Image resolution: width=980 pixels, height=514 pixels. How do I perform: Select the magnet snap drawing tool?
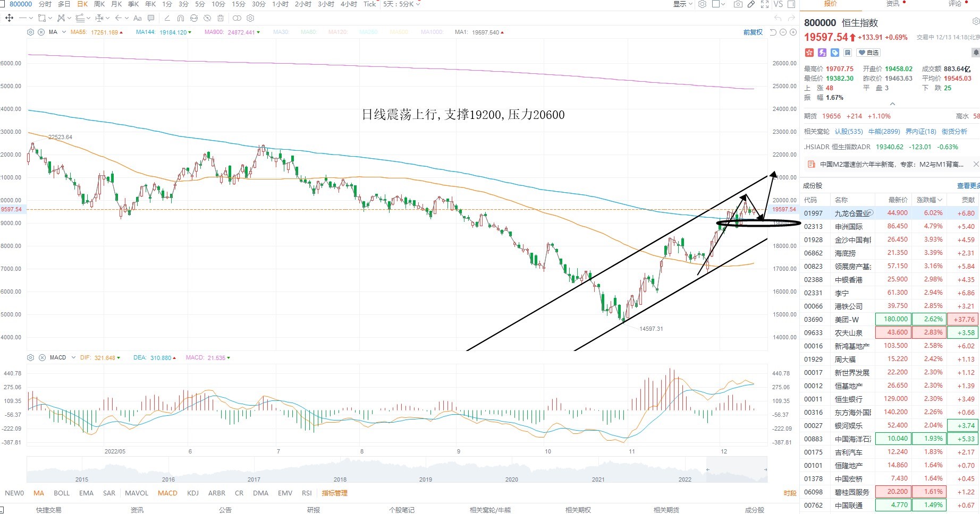(x=181, y=18)
